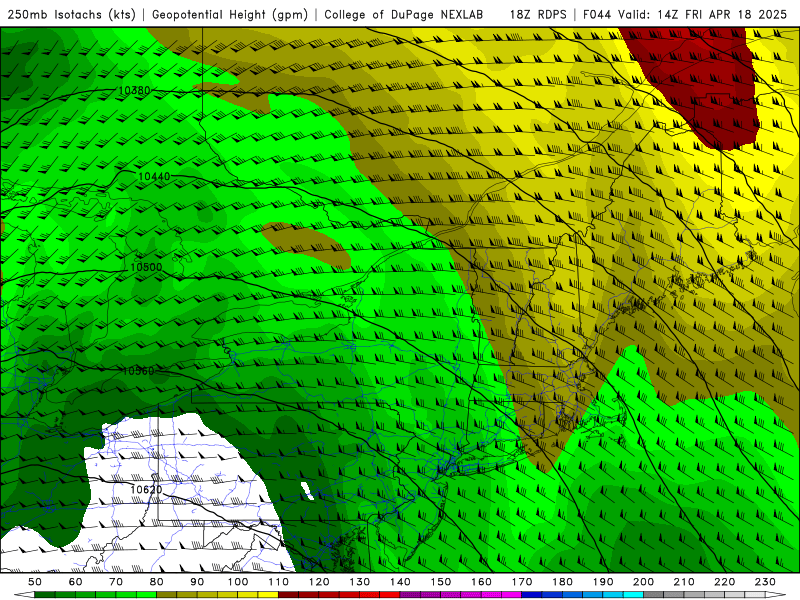Click the darkest red swatch right of 110
Screen dimensions: 800x600
coord(288,595)
